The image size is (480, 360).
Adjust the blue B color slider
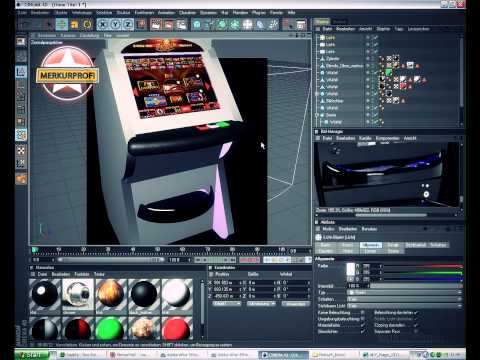(x=423, y=279)
